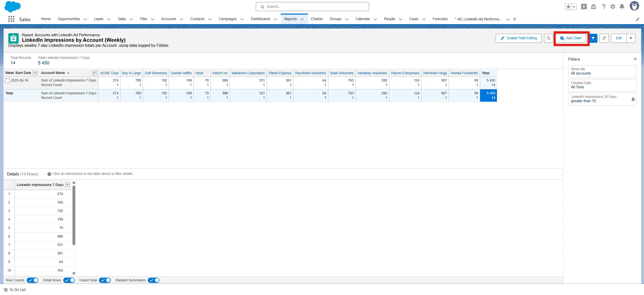644x295 pixels.
Task: Click the Enable Field Editing button
Action: (518, 38)
